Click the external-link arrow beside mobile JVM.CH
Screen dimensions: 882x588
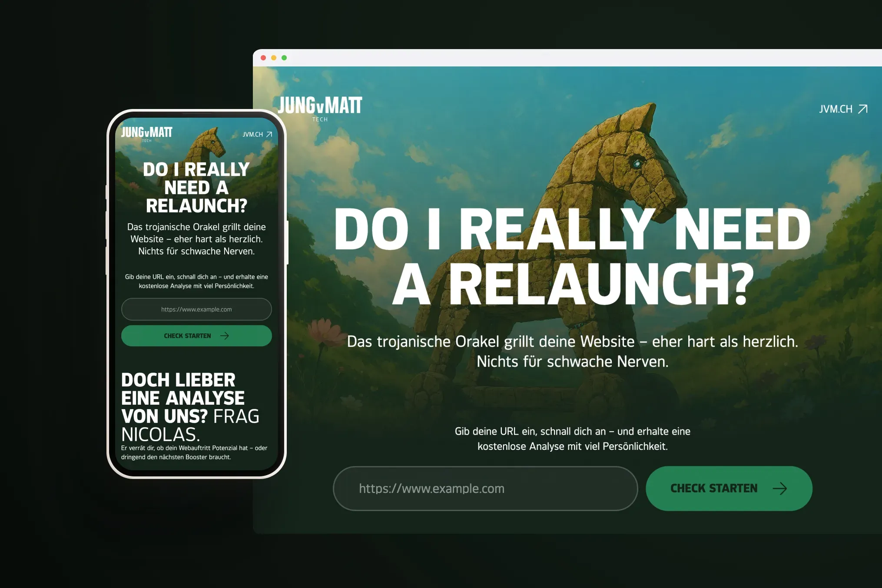click(270, 135)
